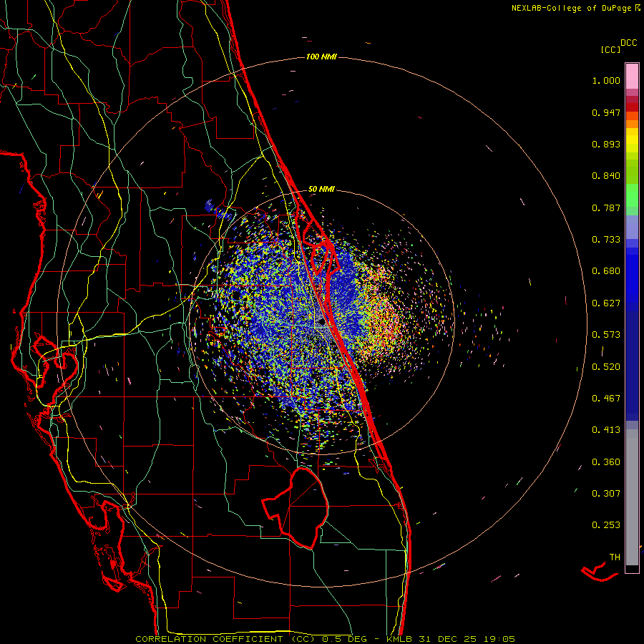644x644 pixels.
Task: Click the KMLB radar site identifier in the caption
Action: point(399,639)
